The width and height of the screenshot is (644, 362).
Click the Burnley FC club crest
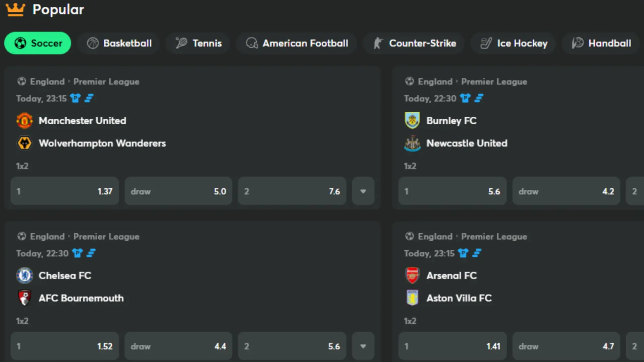coord(412,121)
